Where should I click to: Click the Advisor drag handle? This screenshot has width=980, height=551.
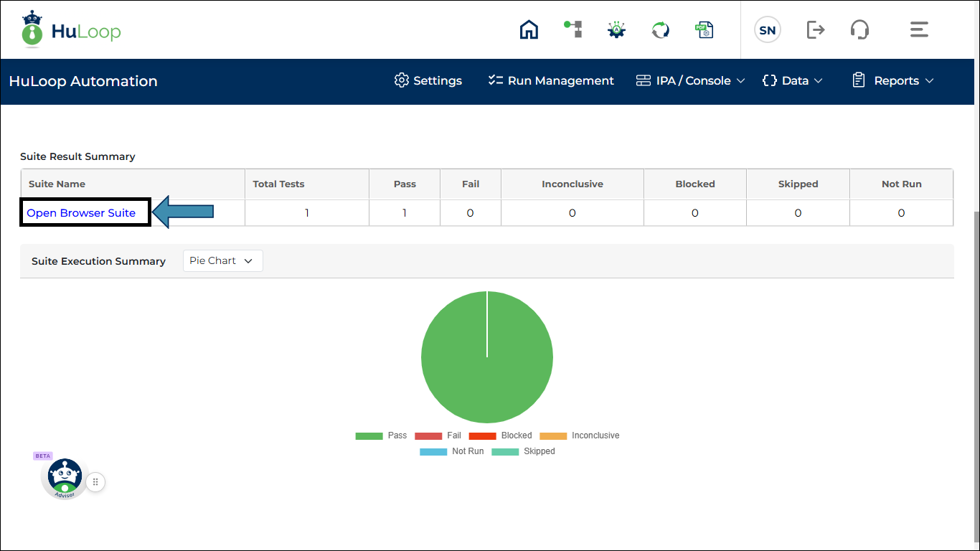[x=96, y=482]
